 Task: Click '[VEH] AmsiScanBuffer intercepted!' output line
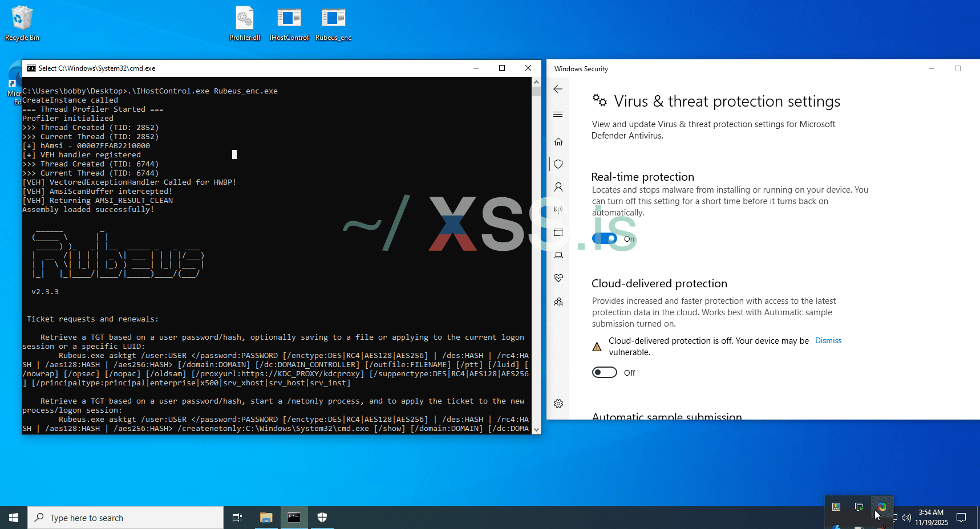[x=98, y=192]
